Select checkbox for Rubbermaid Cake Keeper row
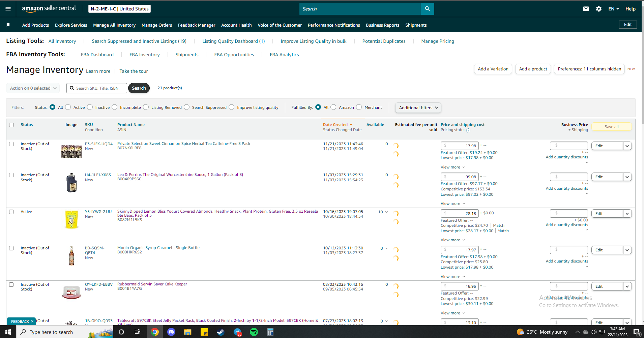The width and height of the screenshot is (644, 338). (x=11, y=284)
